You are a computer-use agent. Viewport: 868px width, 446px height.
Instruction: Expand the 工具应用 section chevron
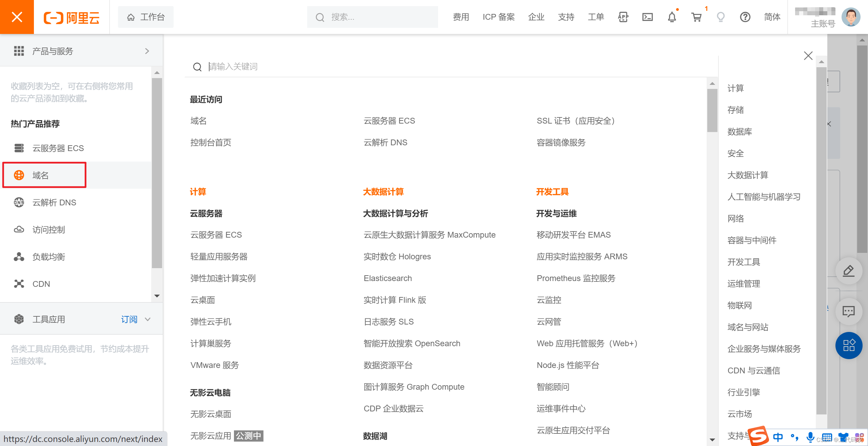click(147, 319)
